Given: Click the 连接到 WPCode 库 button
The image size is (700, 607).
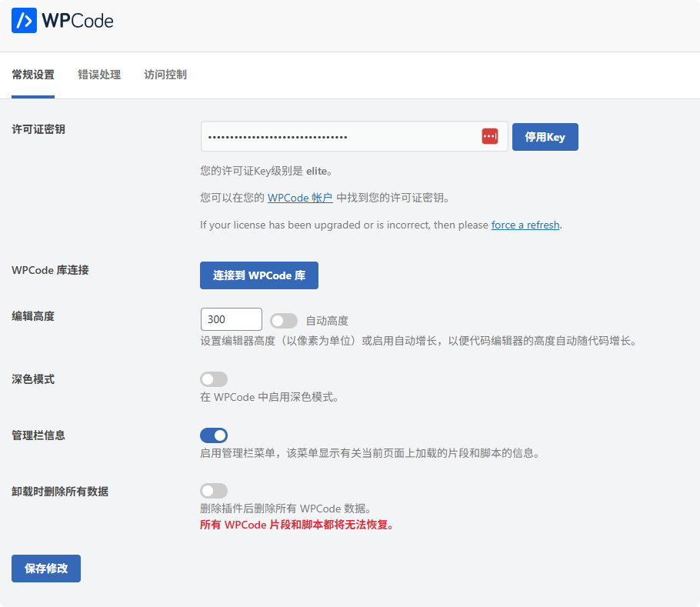Looking at the screenshot, I should coord(259,275).
